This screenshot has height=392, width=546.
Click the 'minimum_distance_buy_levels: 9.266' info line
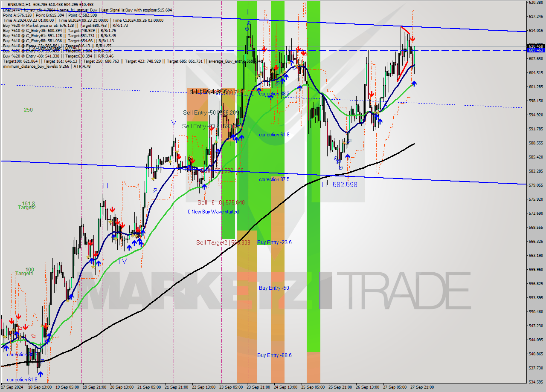[46, 66]
